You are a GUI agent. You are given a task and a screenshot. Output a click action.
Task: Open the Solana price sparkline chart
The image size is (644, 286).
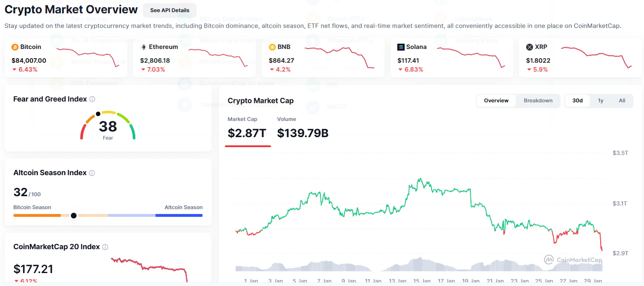coord(471,57)
